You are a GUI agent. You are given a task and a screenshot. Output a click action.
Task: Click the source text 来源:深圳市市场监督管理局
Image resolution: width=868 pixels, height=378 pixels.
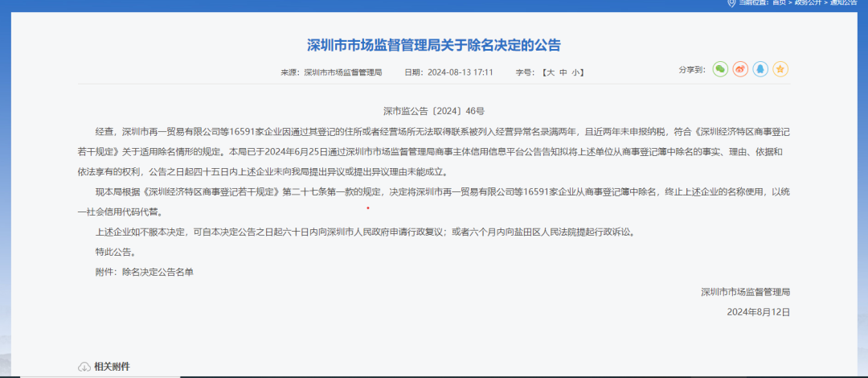(x=332, y=72)
